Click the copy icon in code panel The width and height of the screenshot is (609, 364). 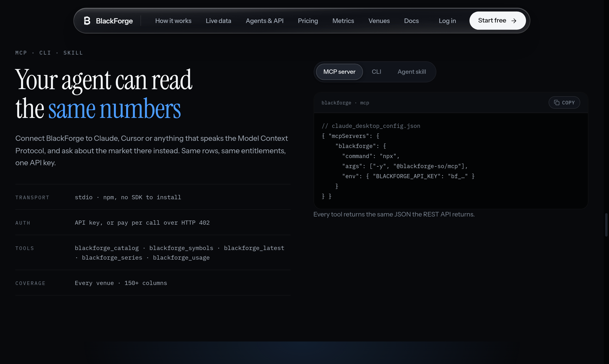point(556,102)
